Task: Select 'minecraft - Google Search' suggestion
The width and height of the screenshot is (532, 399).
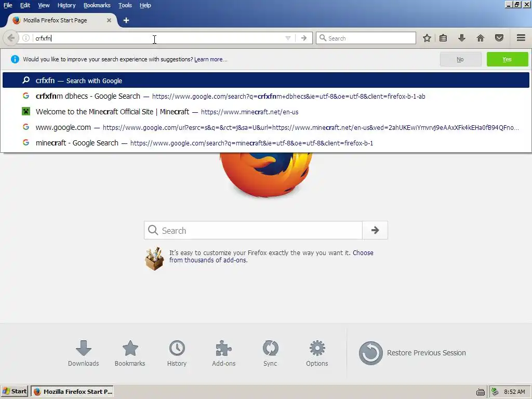Action: click(x=266, y=143)
